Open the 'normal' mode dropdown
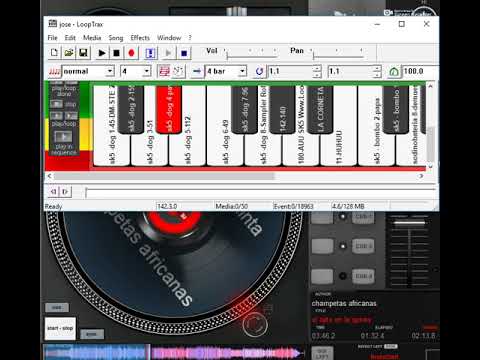480x360 pixels. 110,71
